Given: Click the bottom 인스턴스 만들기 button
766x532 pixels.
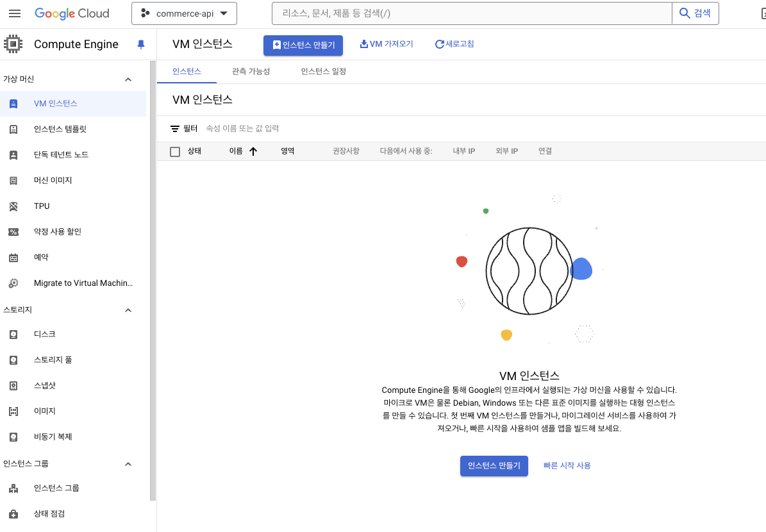Looking at the screenshot, I should pyautogui.click(x=494, y=465).
